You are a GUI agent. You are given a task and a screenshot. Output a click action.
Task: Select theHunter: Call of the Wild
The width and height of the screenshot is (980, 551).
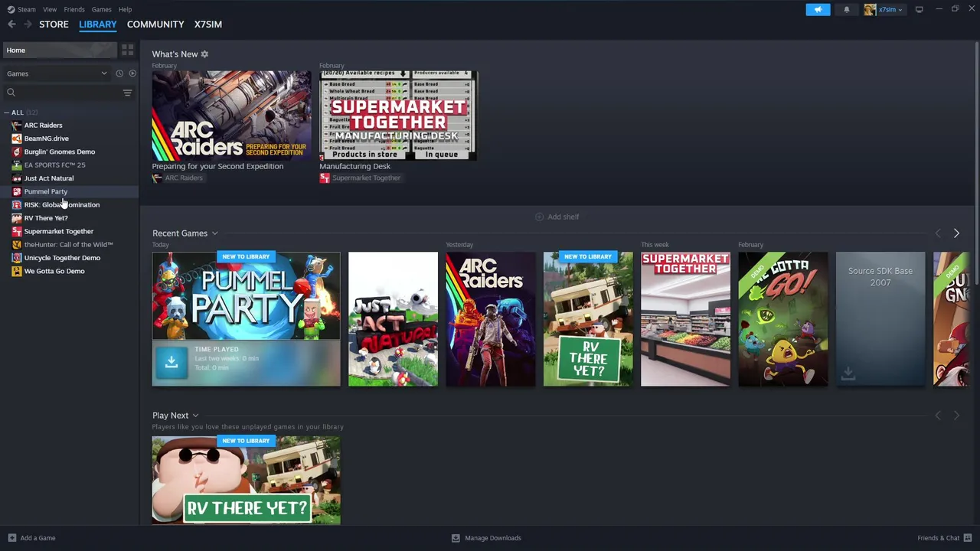pos(68,245)
